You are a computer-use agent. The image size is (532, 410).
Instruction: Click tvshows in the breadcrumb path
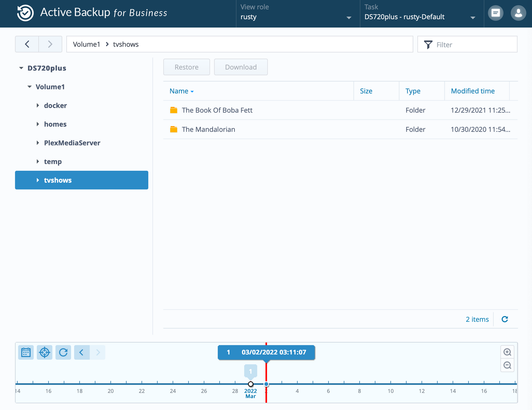pyautogui.click(x=126, y=44)
